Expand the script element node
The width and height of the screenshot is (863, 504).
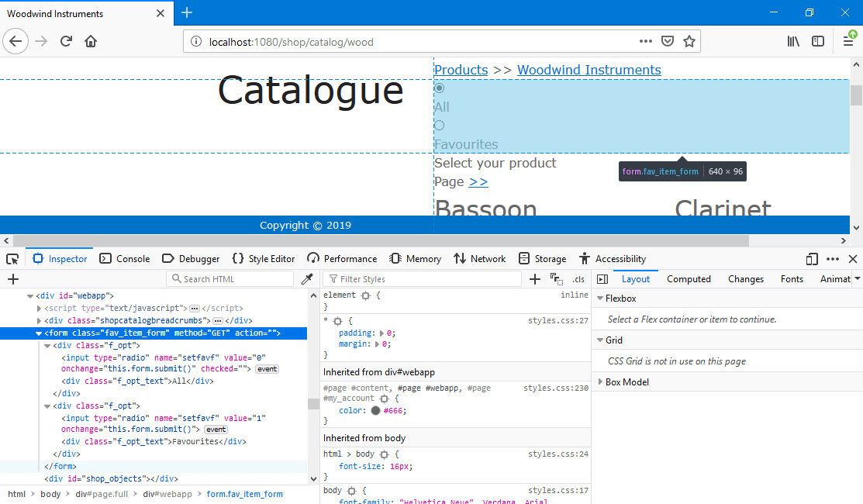tap(39, 309)
